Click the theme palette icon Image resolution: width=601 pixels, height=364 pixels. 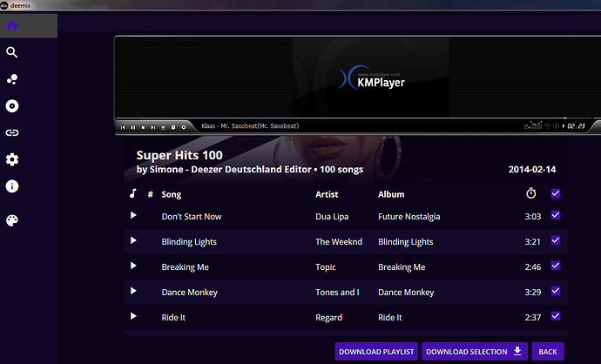click(12, 221)
